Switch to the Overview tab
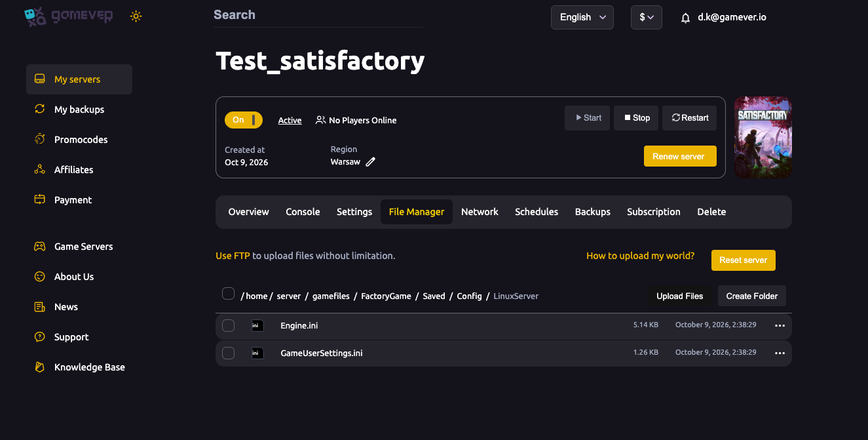Image resolution: width=868 pixels, height=440 pixels. pyautogui.click(x=249, y=212)
